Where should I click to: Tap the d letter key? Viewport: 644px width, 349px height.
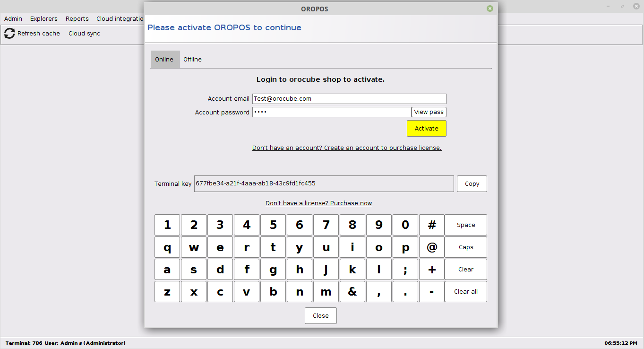(220, 270)
